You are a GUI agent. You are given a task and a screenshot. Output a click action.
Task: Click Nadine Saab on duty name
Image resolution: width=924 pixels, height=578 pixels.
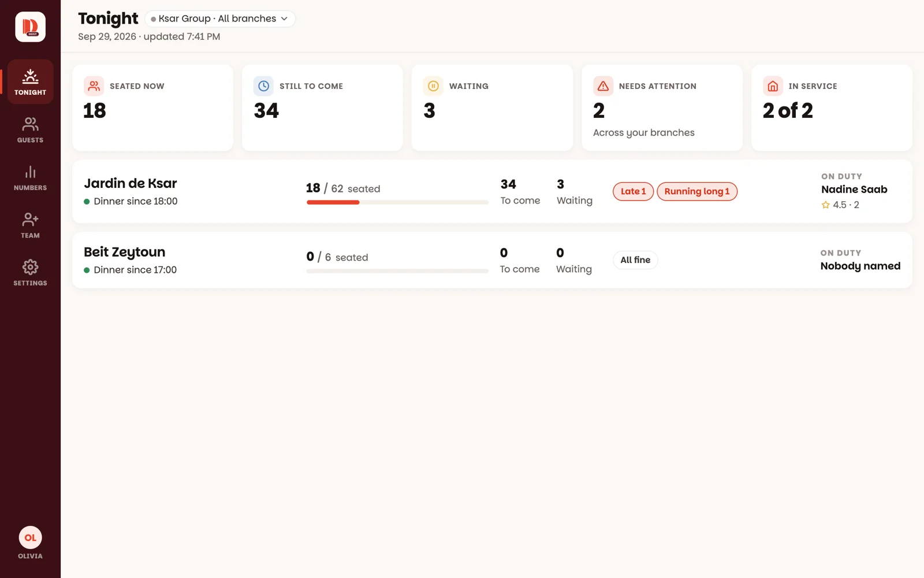coord(854,190)
